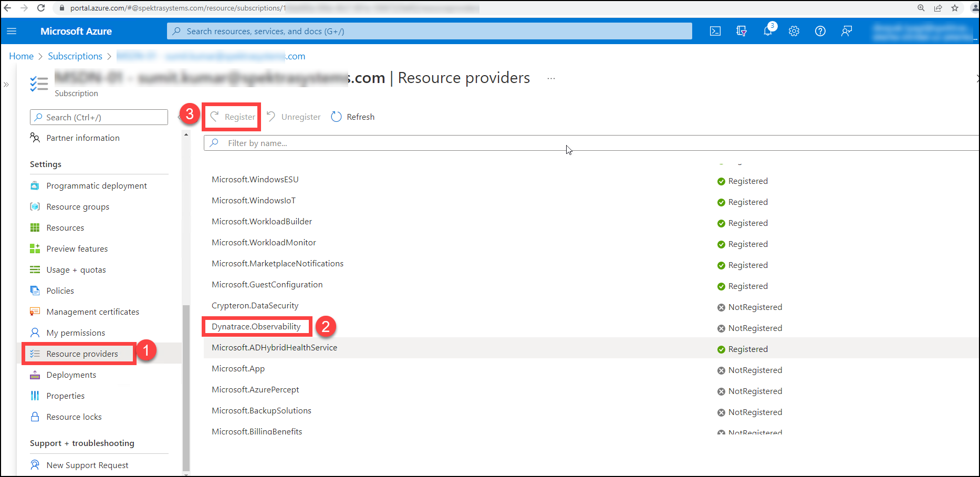Open Cloud Shell from the top bar
The height and width of the screenshot is (477, 980).
click(x=715, y=32)
